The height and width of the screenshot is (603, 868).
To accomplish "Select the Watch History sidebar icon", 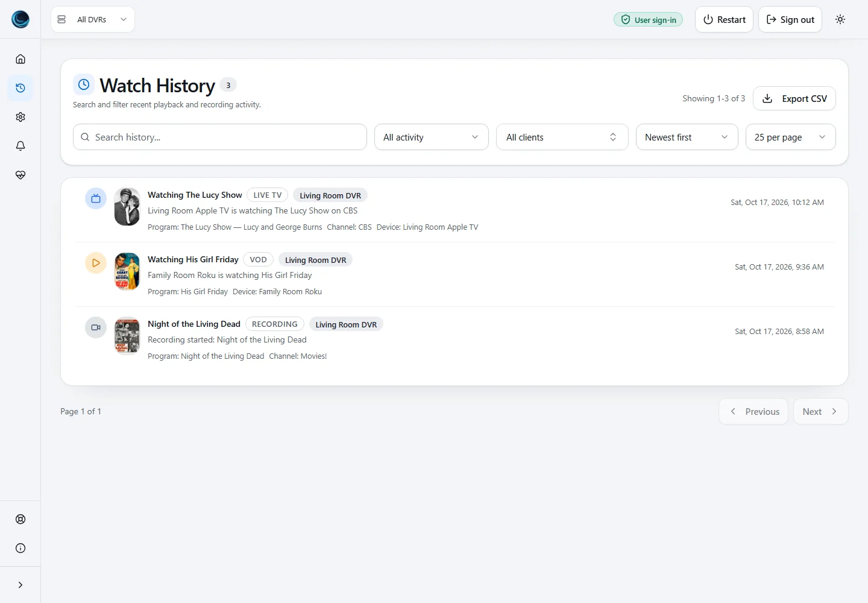I will (20, 88).
